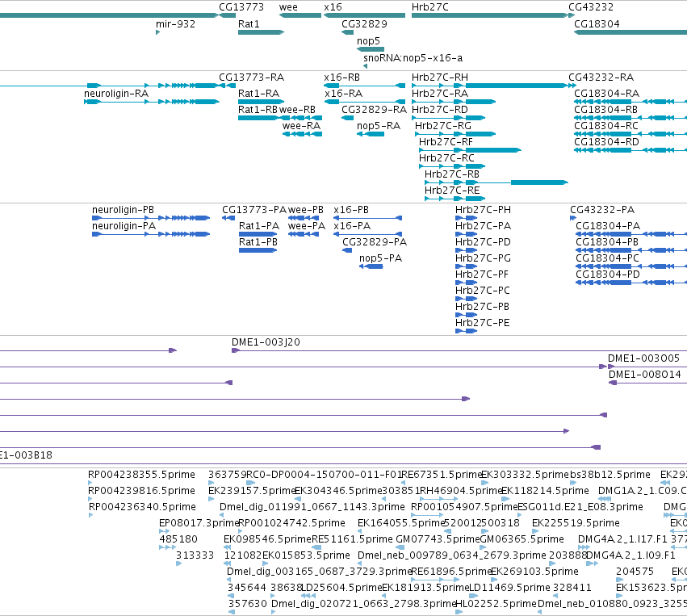The width and height of the screenshot is (687, 616).
Task: Select the CG18304-RC transcript label
Action: click(x=606, y=126)
